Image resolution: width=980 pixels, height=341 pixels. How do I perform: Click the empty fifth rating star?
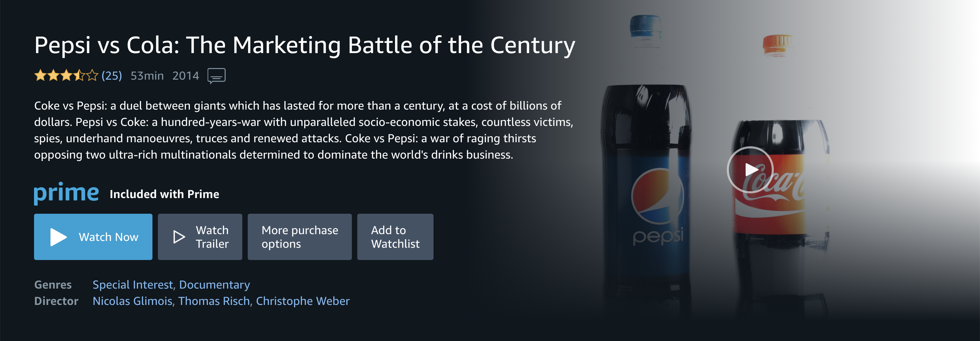92,75
